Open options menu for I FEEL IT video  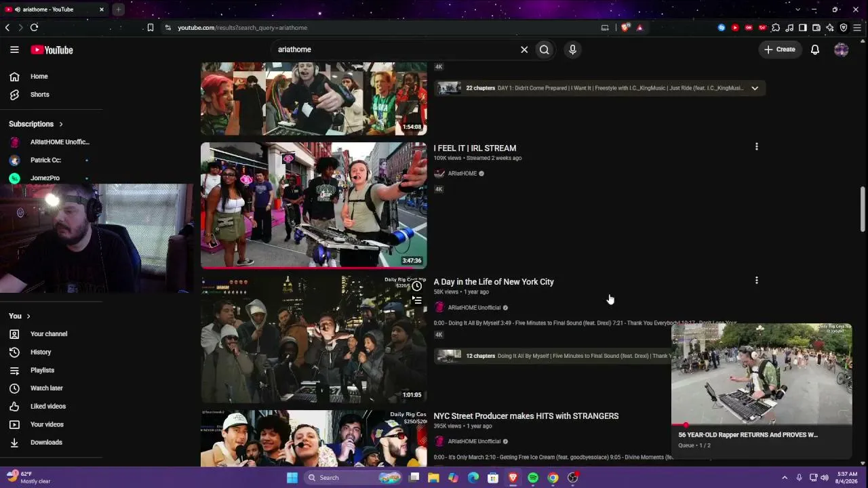click(x=757, y=146)
